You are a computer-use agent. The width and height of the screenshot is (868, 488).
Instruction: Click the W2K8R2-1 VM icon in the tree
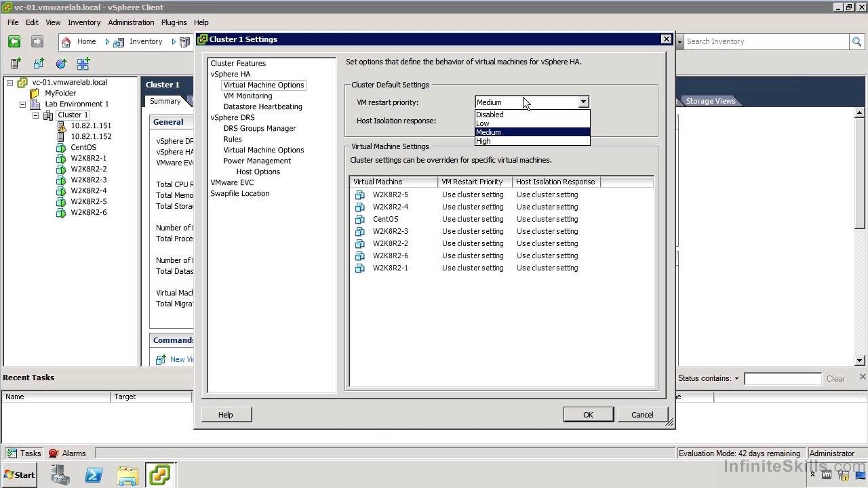click(x=61, y=159)
